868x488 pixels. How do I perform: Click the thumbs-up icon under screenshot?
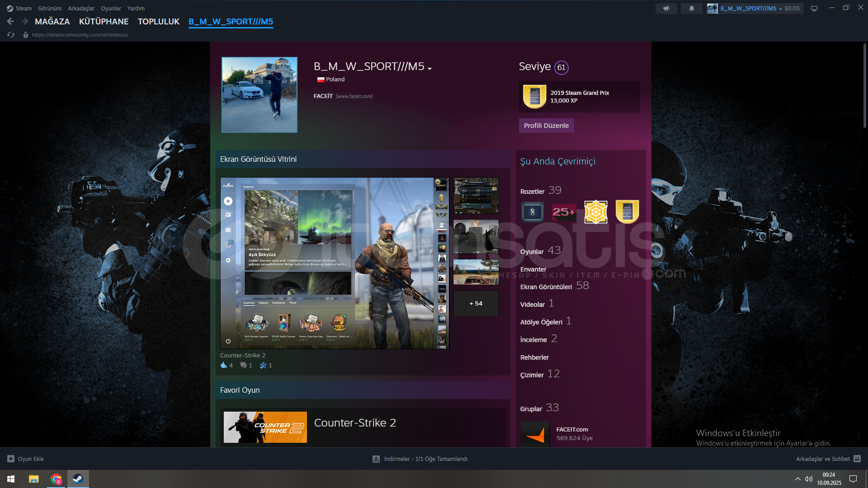224,365
